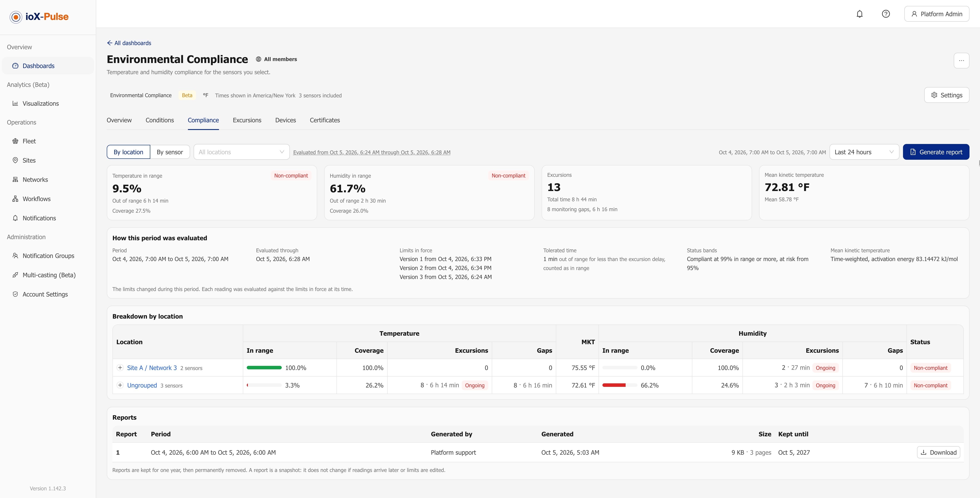Click the Multi-casting (Beta) icon
The image size is (980, 498).
coord(15,275)
